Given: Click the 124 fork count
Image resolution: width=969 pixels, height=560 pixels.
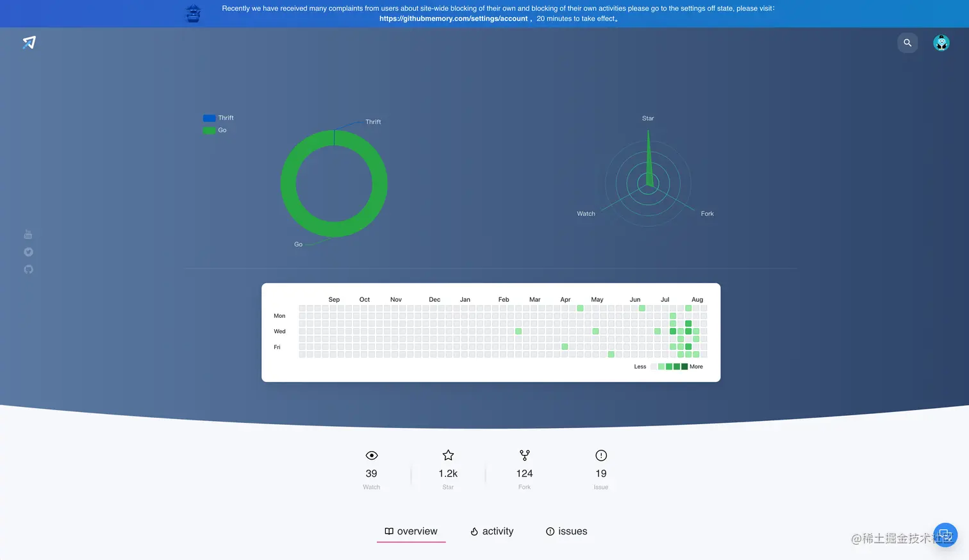Looking at the screenshot, I should click(x=525, y=474).
